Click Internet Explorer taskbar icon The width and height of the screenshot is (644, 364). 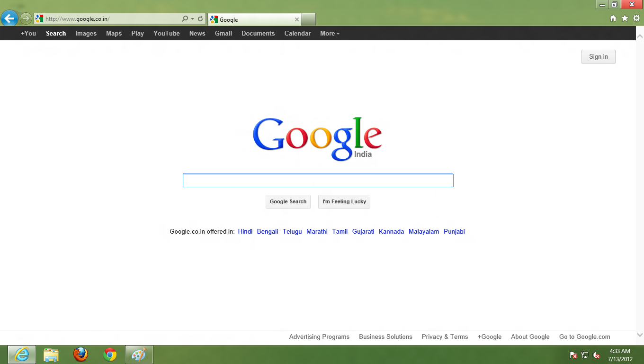tap(22, 355)
